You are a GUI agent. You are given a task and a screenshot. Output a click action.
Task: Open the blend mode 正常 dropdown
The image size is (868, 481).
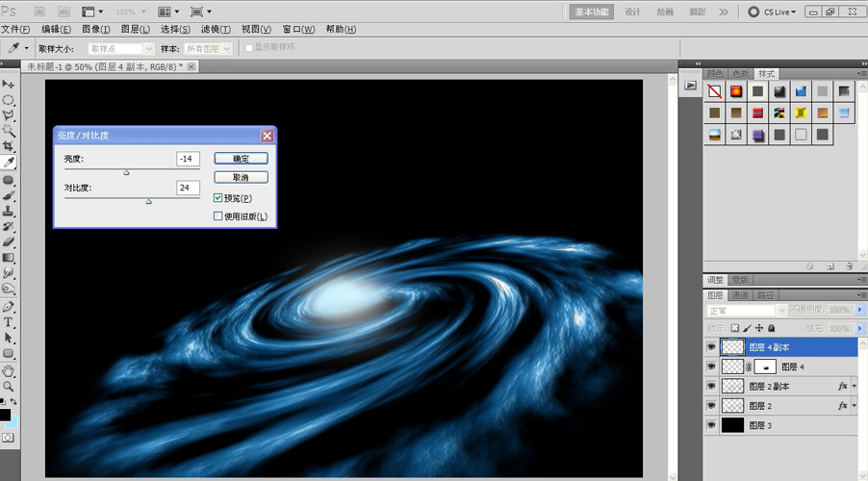coord(747,311)
